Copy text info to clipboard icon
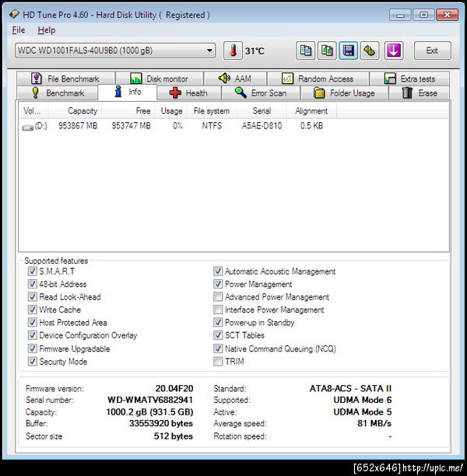Image resolution: width=467 pixels, height=476 pixels. point(305,51)
